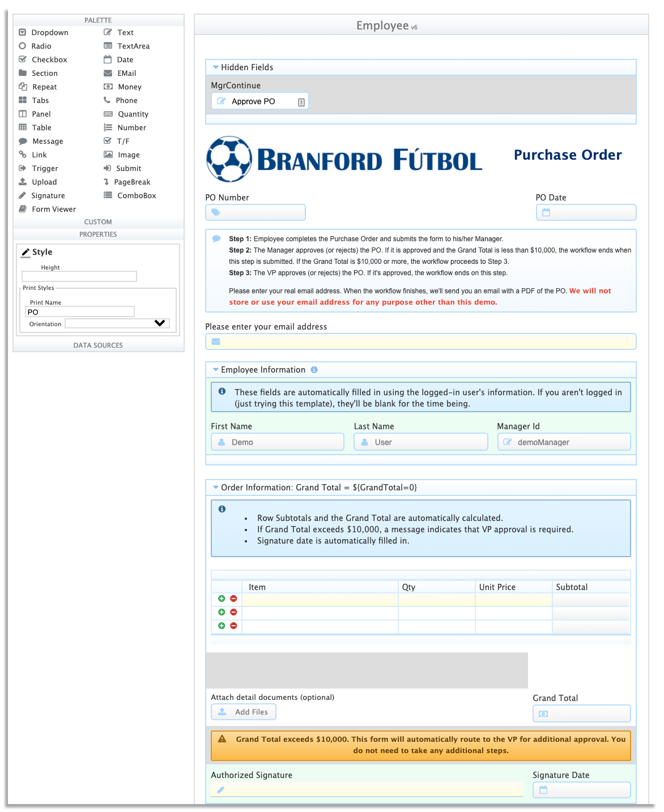Click the Height style input field
The width and height of the screenshot is (664, 812).
(x=79, y=276)
